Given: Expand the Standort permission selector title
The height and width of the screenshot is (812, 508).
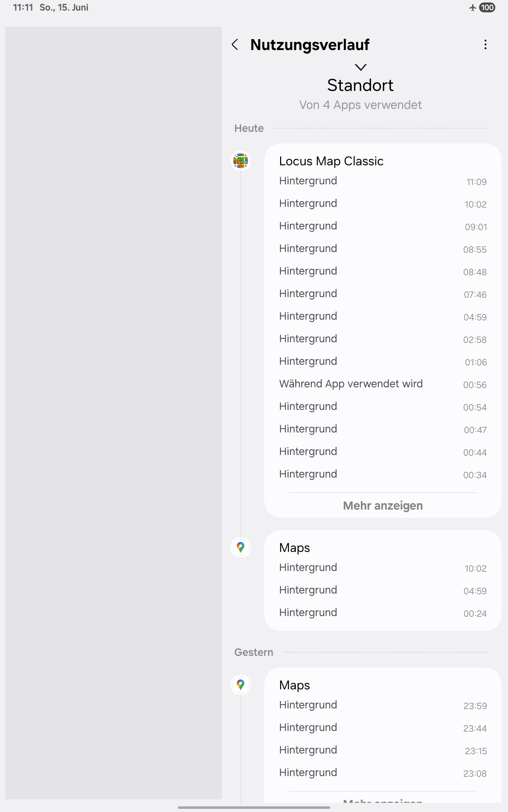Looking at the screenshot, I should (x=360, y=85).
